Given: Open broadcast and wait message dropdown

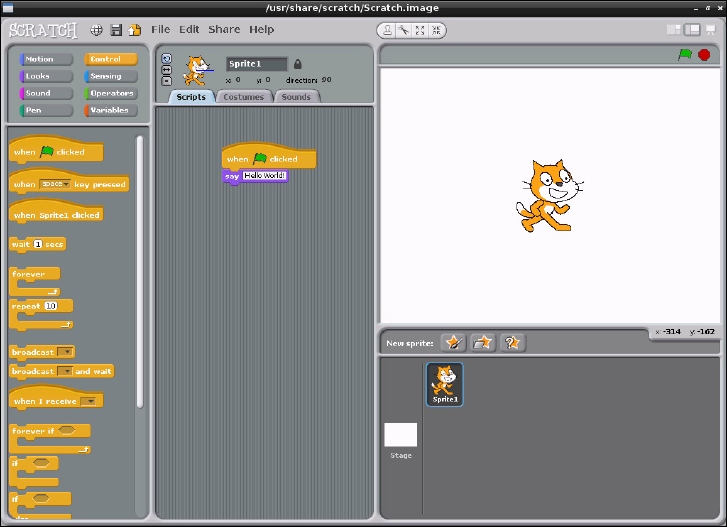Looking at the screenshot, I should click(x=64, y=371).
